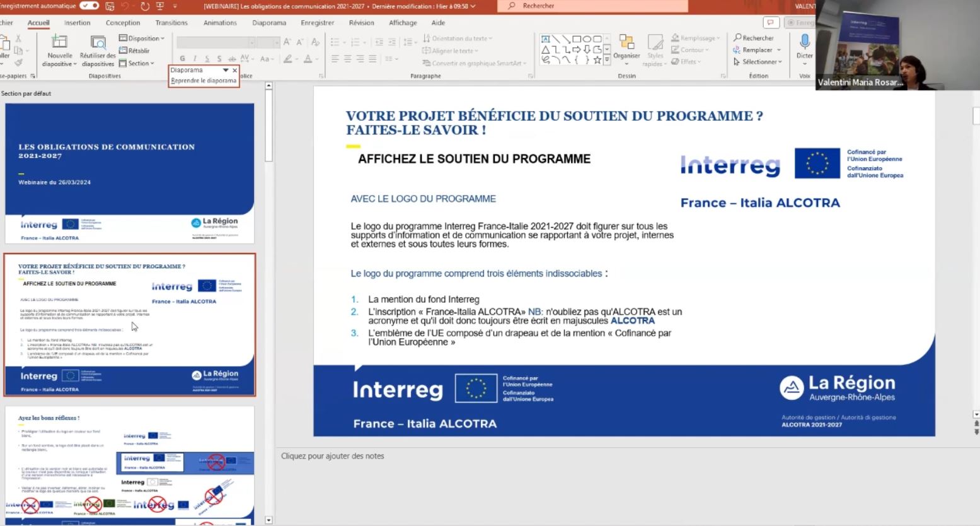Click the comments speech bubble icon
The height and width of the screenshot is (526, 980).
770,23
